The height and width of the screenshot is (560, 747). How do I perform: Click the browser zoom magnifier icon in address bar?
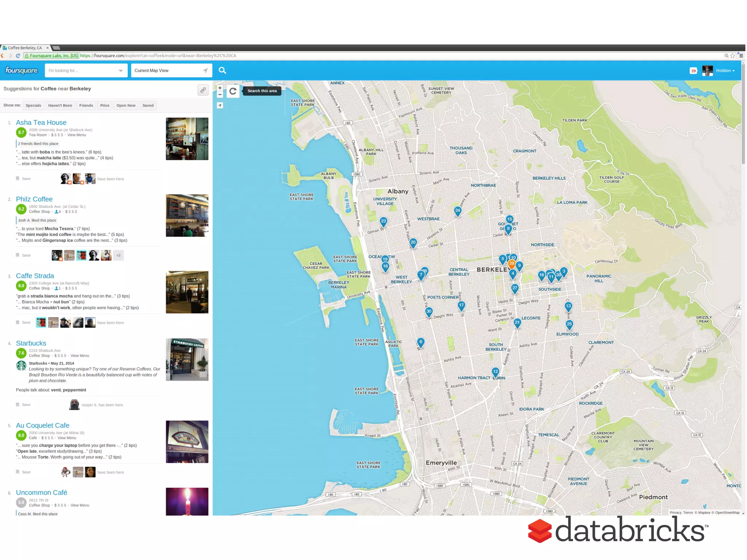(x=726, y=56)
